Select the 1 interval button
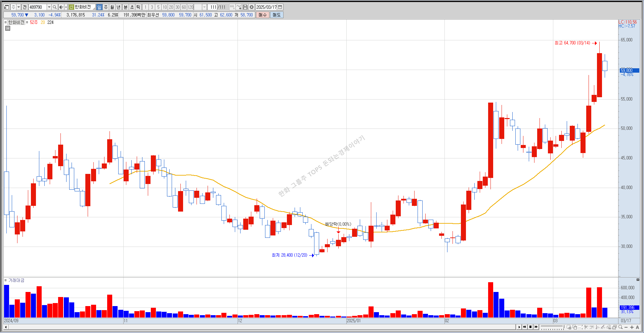 pyautogui.click(x=145, y=7)
